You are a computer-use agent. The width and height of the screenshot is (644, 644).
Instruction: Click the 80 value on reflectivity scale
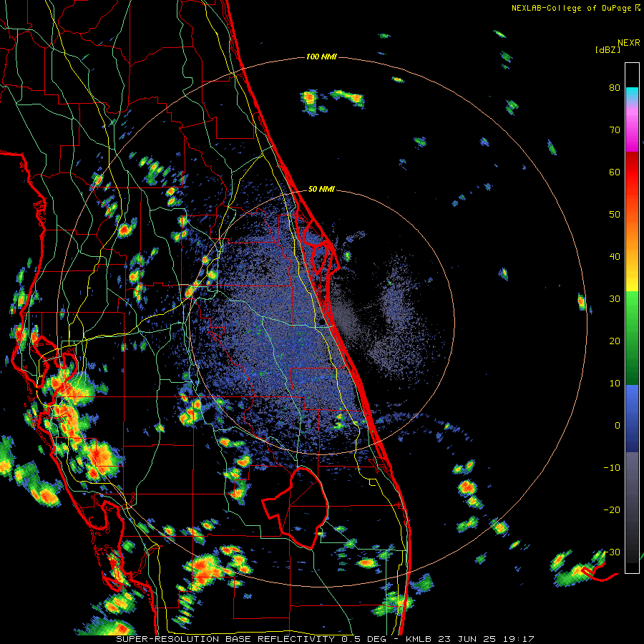[615, 87]
